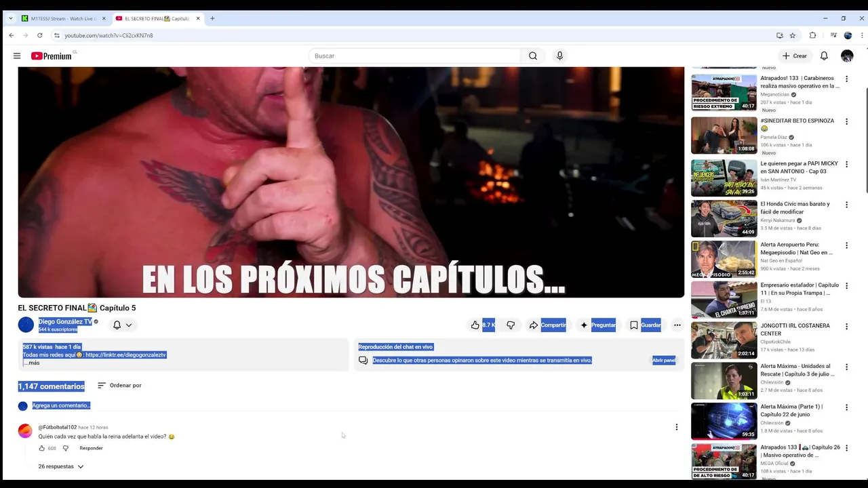Viewport: 868px width, 488px height.
Task: Open the Preguntar AI button
Action: pyautogui.click(x=597, y=325)
